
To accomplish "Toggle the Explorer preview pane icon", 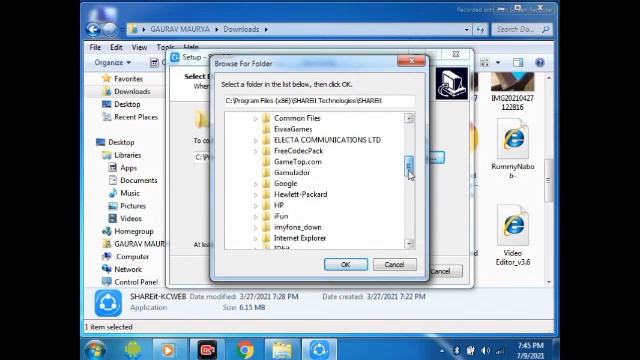I will tap(518, 62).
